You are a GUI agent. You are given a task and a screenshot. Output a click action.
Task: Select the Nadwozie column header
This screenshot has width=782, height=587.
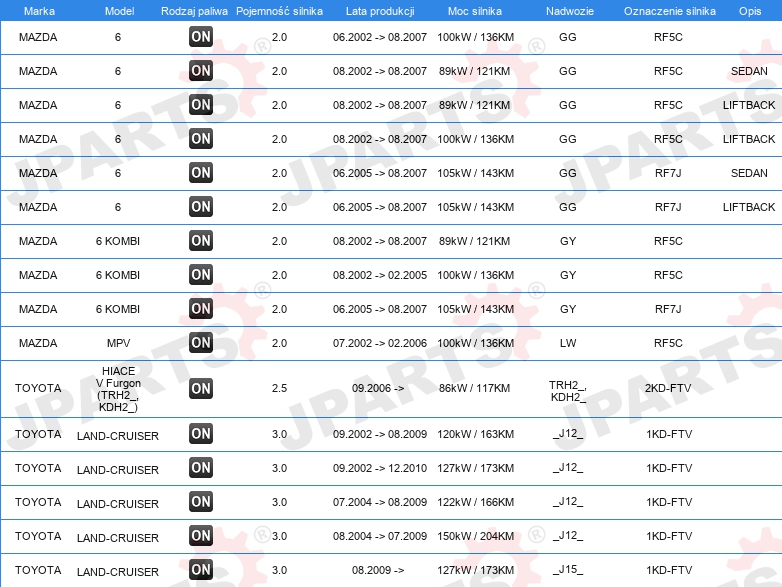point(570,11)
